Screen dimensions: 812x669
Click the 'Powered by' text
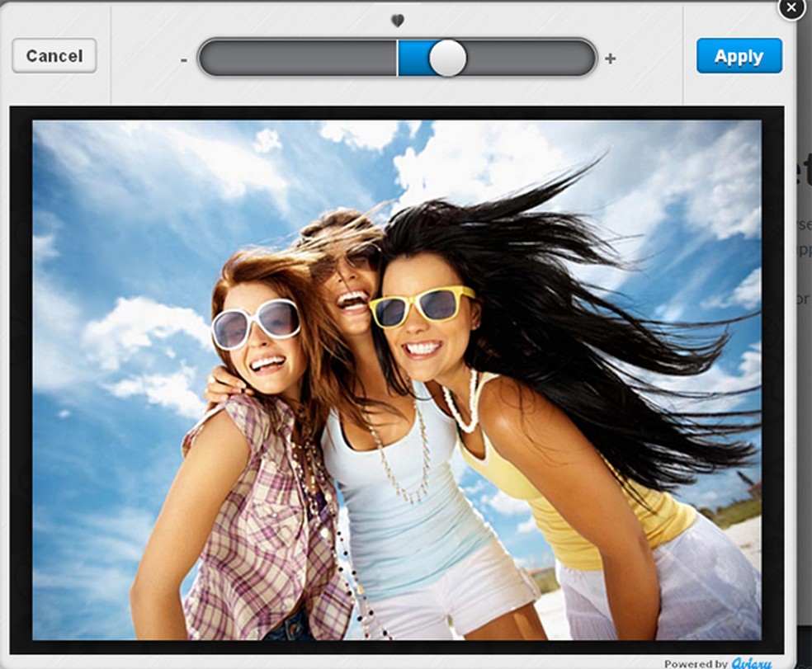(696, 664)
